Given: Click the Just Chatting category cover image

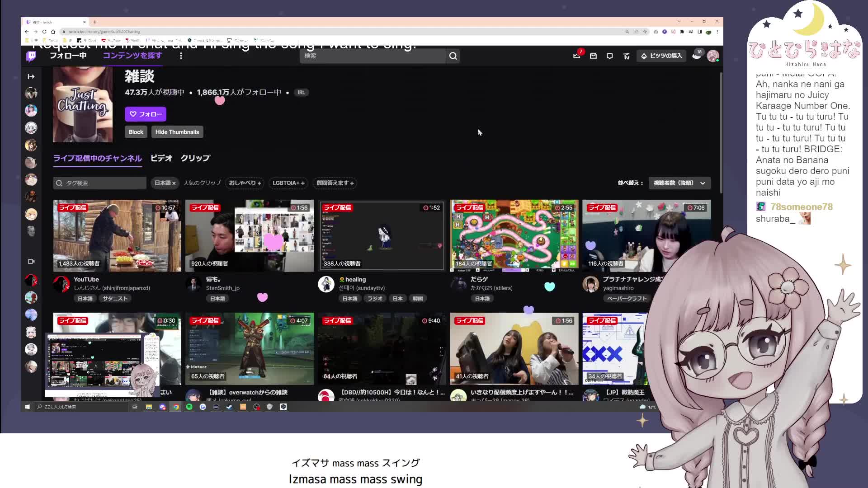Looking at the screenshot, I should tap(83, 105).
